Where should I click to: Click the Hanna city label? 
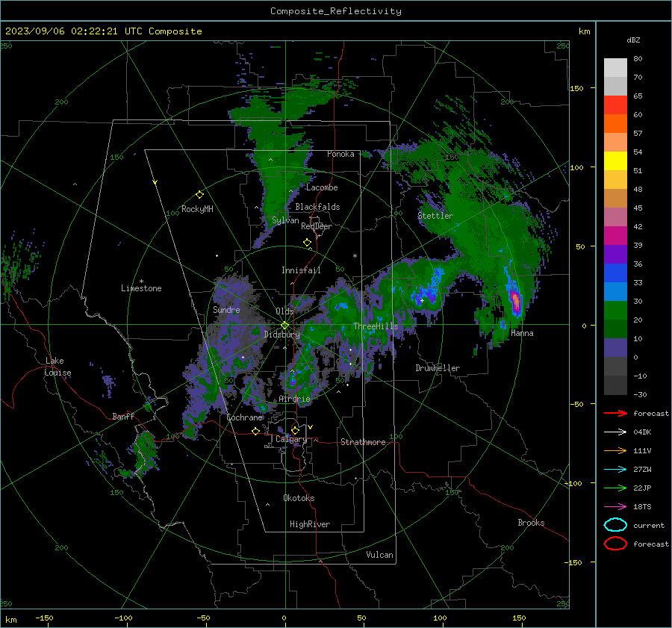522,333
